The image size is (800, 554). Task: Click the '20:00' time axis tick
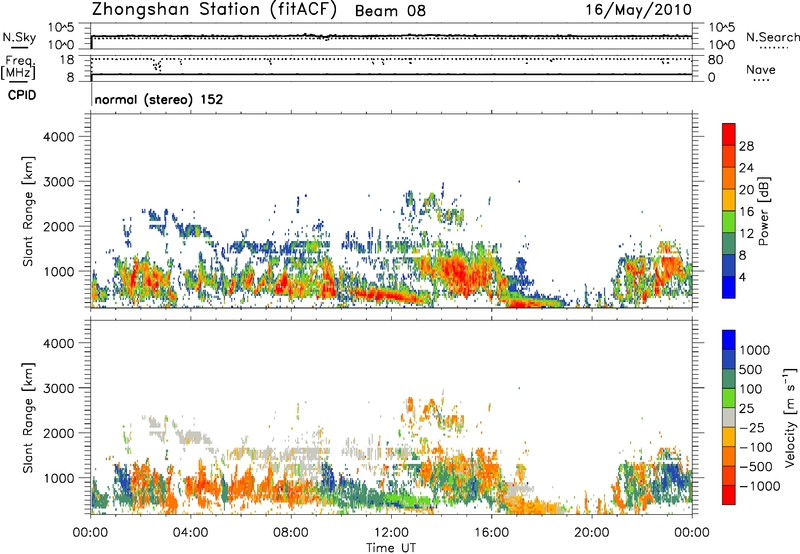tap(592, 533)
